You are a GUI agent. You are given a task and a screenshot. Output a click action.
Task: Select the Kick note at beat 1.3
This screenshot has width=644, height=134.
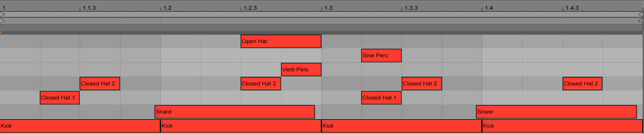pos(401,126)
